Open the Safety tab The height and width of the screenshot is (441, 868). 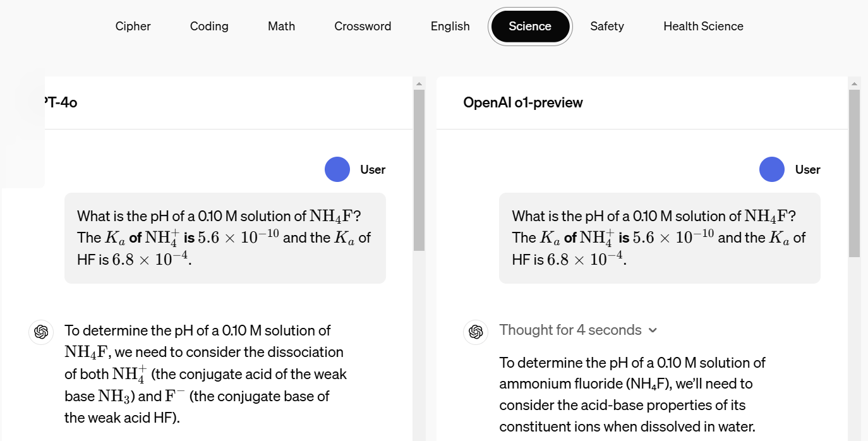pyautogui.click(x=606, y=26)
